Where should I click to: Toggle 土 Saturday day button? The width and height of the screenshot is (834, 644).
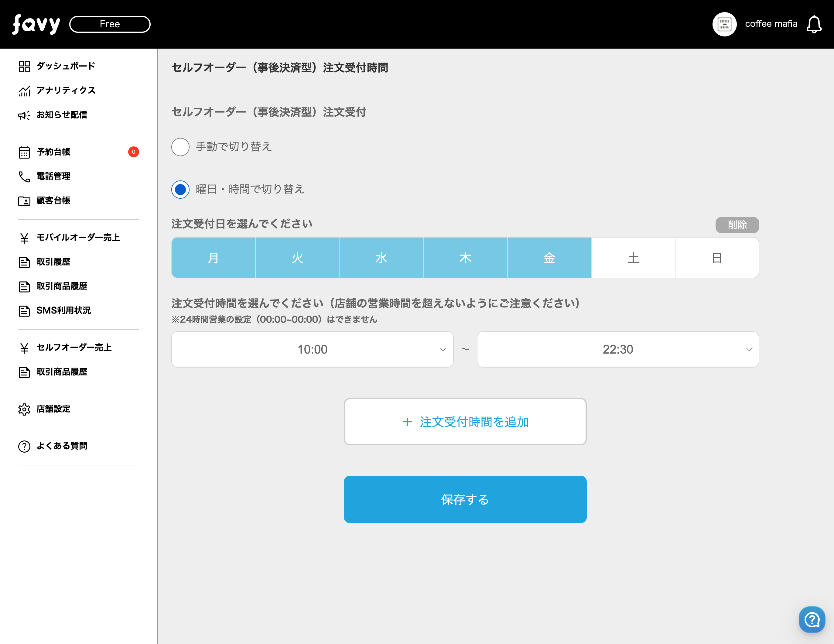(x=633, y=258)
